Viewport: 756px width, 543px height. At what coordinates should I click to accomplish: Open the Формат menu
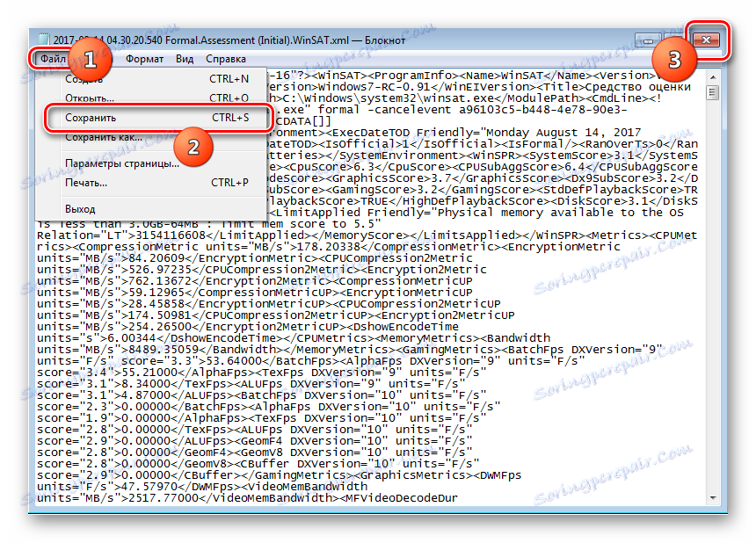click(x=144, y=59)
